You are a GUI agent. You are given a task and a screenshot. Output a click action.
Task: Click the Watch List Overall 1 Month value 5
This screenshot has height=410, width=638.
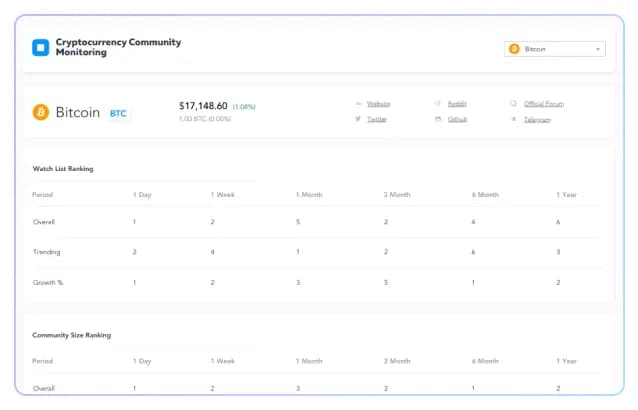click(298, 222)
